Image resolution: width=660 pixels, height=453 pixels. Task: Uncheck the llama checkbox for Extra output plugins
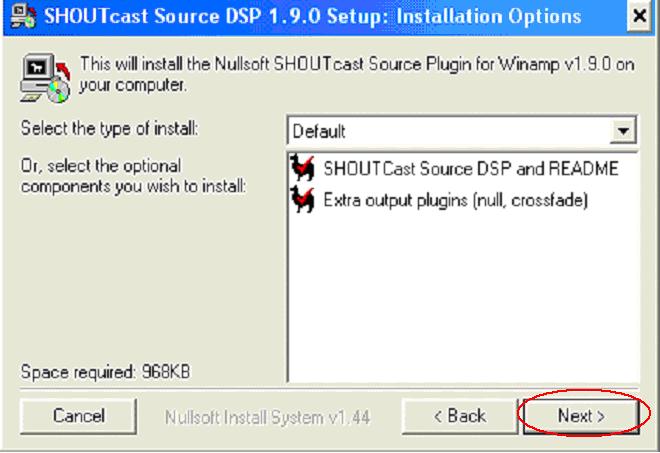pyautogui.click(x=302, y=199)
